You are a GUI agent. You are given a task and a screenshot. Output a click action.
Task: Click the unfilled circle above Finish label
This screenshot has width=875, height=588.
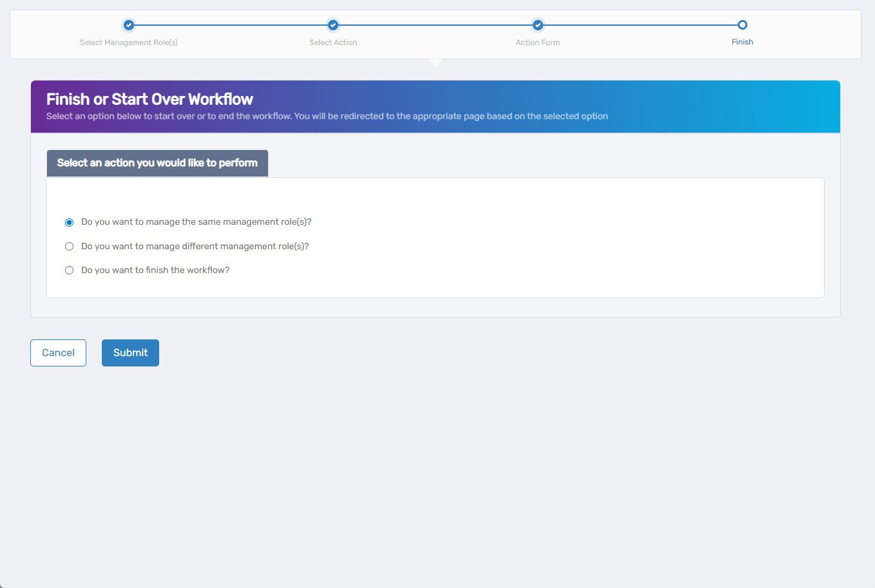[x=742, y=24]
